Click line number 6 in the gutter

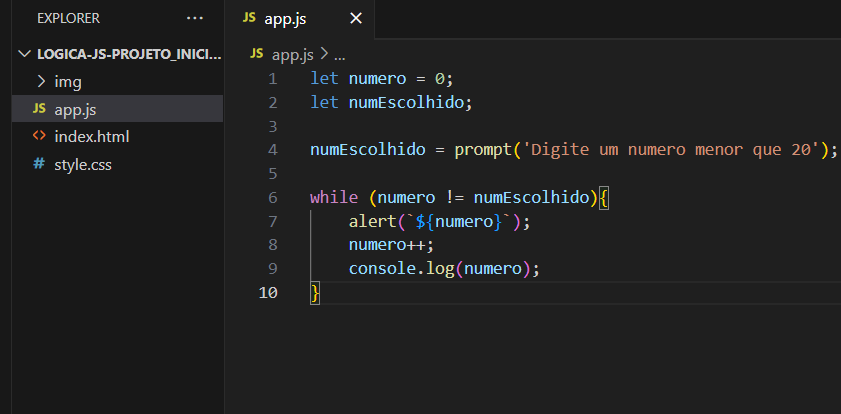pos(272,197)
